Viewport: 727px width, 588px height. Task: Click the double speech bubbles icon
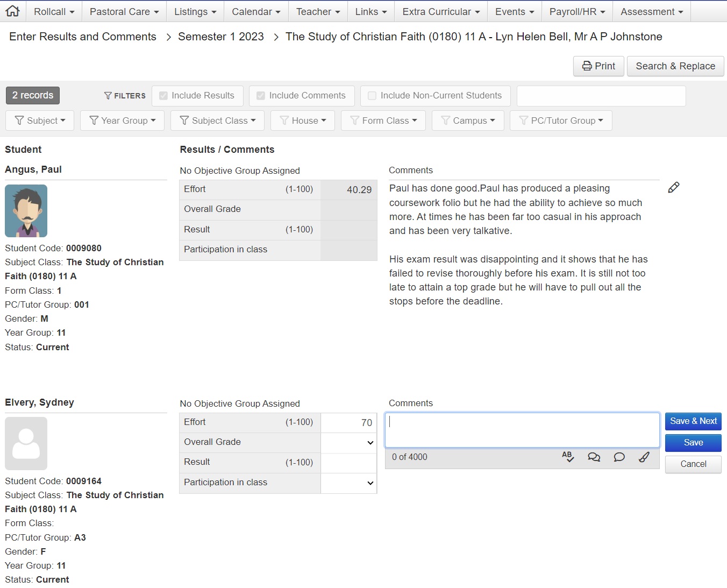594,457
